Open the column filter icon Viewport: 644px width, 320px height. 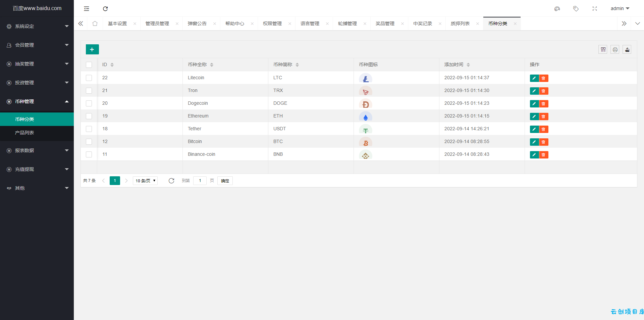click(x=603, y=50)
